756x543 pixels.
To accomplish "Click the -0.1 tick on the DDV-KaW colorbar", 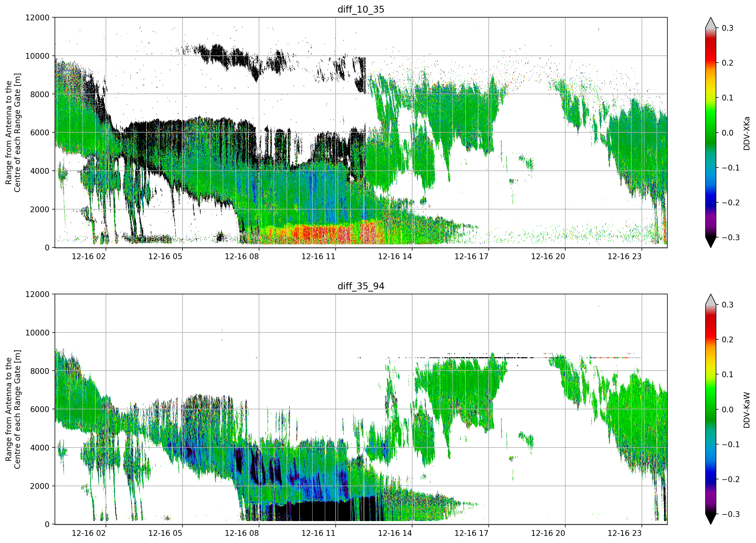I will [731, 445].
